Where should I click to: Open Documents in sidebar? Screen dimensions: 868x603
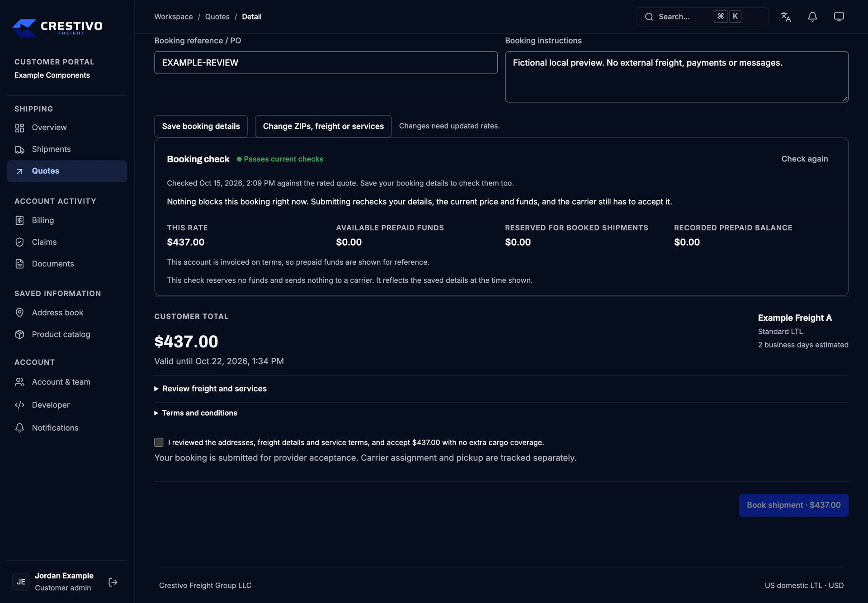tap(67, 264)
